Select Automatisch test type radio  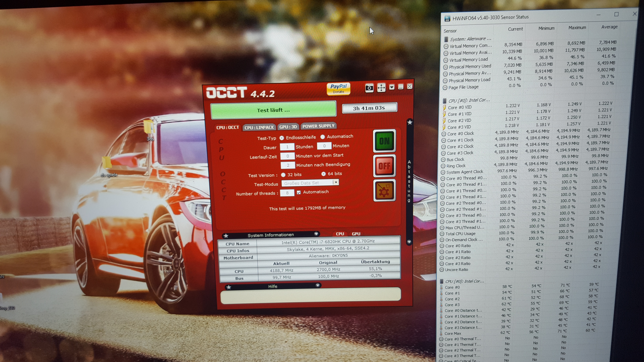pos(323,137)
